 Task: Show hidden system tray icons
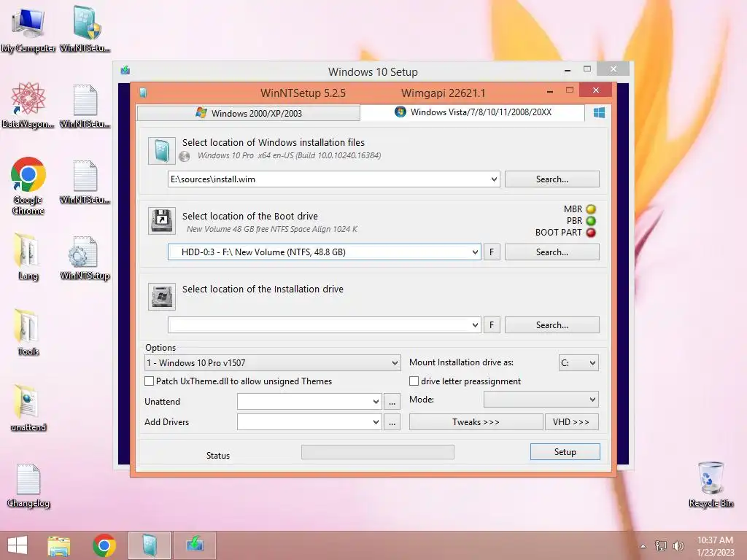pyautogui.click(x=643, y=546)
